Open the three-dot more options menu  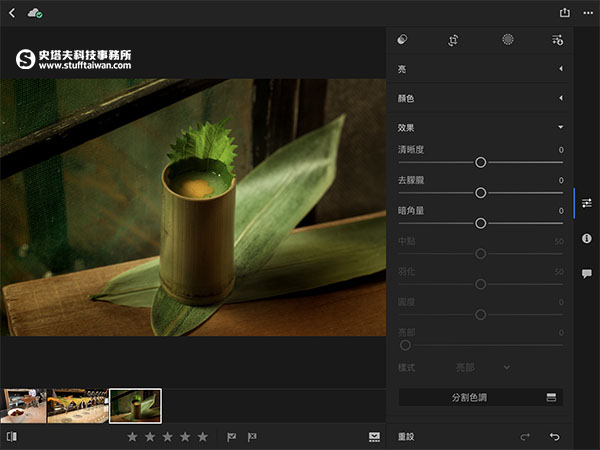coord(588,13)
